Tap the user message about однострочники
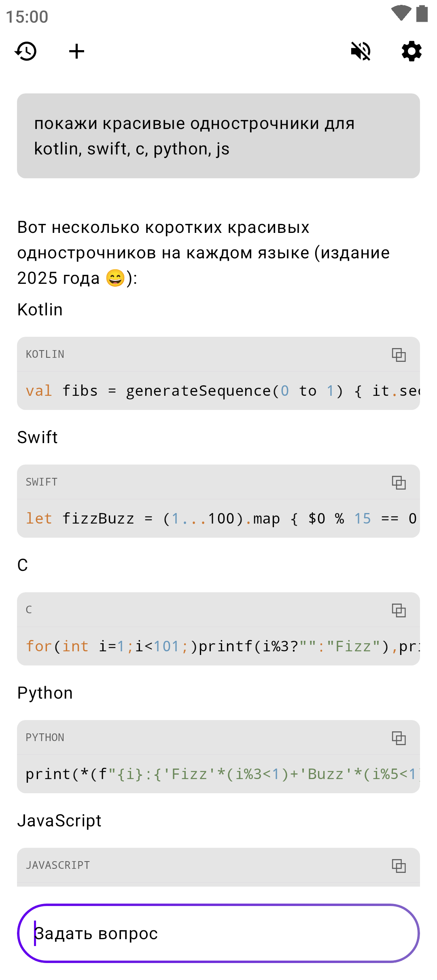 218,136
